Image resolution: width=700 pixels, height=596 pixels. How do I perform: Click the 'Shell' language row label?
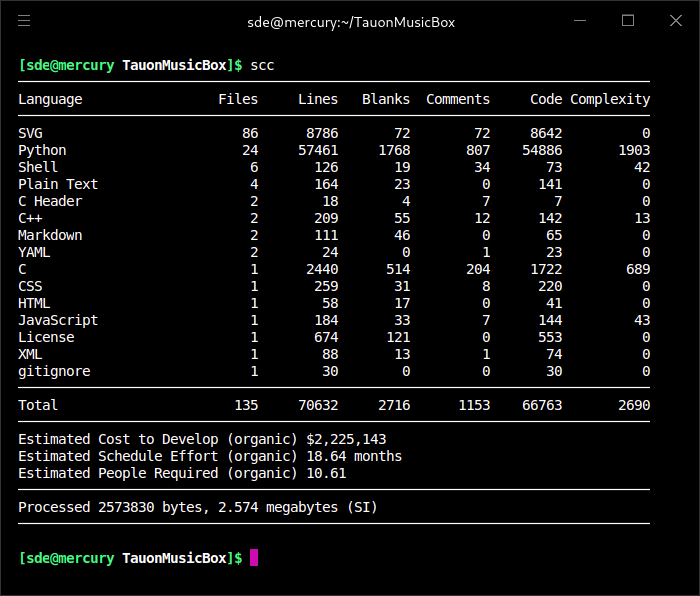pyautogui.click(x=38, y=167)
